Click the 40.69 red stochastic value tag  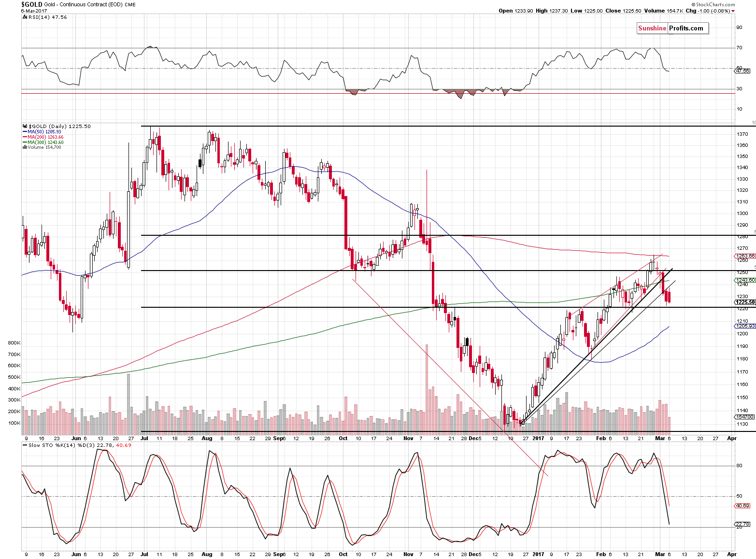(742, 506)
